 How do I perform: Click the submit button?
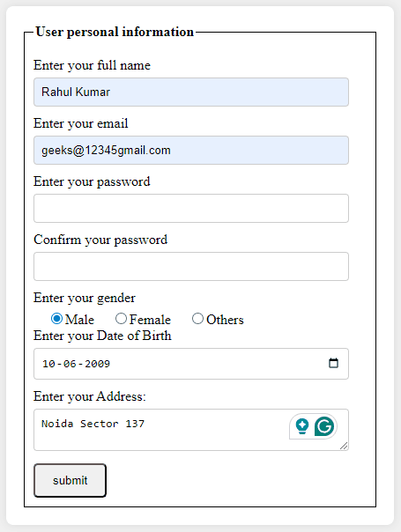pos(70,480)
